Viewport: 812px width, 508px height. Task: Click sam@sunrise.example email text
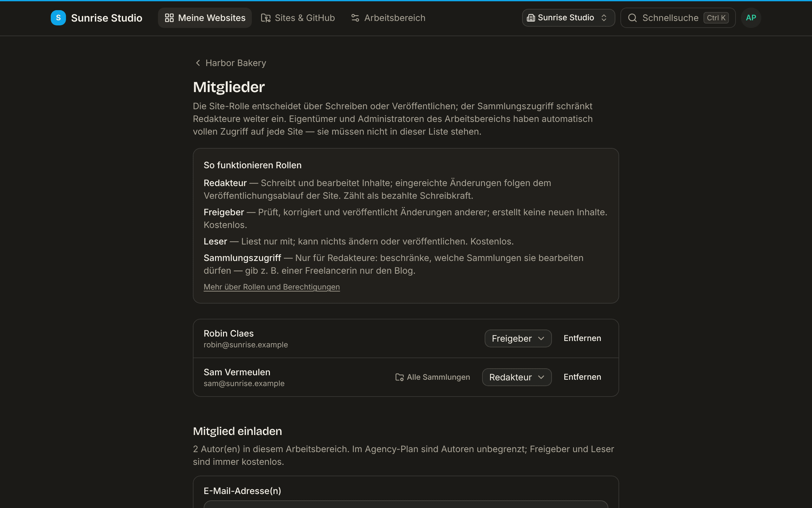pos(244,383)
